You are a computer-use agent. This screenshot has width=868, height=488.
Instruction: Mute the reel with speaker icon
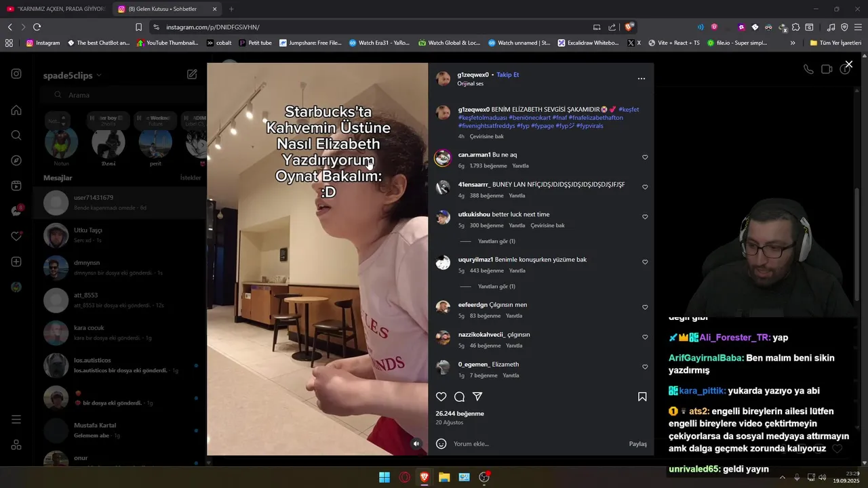pos(416,444)
